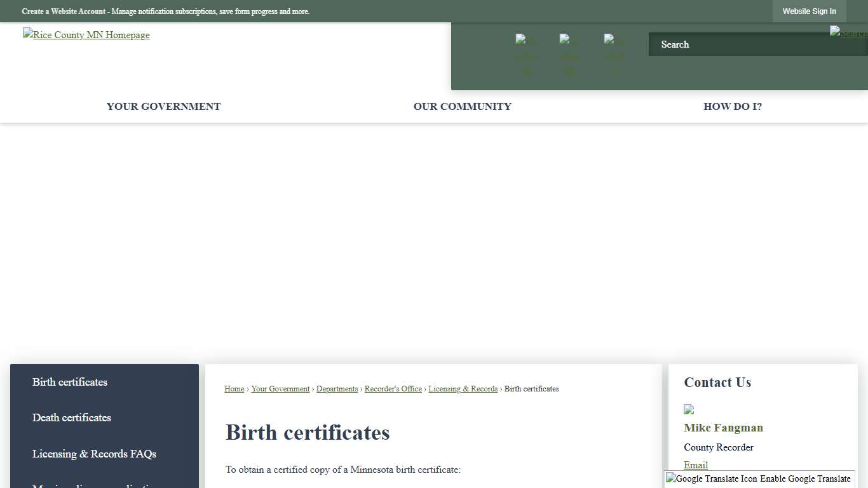The height and width of the screenshot is (488, 868).
Task: Click the middle header quick-link icon
Action: point(569,54)
